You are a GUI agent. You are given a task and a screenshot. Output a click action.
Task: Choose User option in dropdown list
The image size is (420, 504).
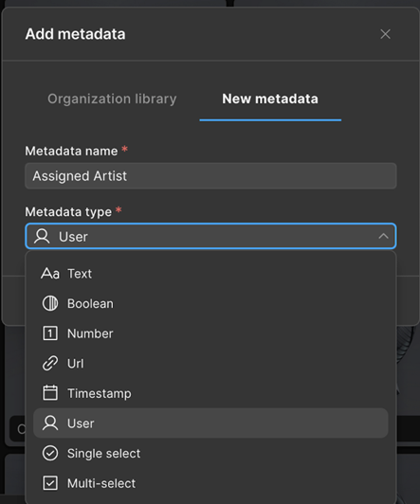coord(210,423)
